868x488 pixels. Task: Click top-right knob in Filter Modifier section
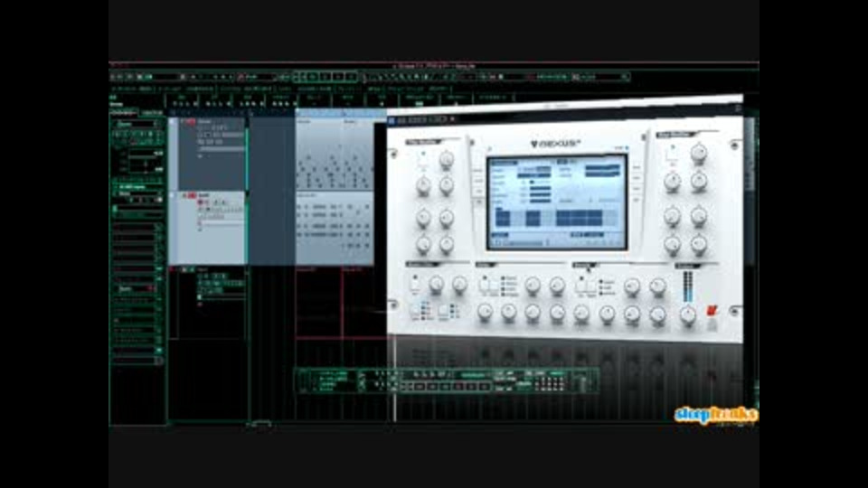[x=447, y=161]
